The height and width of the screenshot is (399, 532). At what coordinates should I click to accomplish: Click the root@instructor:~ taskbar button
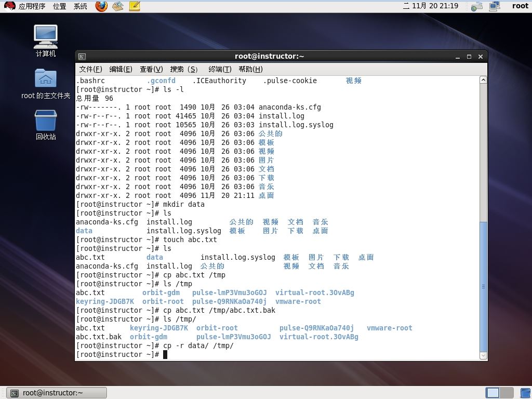[57, 393]
